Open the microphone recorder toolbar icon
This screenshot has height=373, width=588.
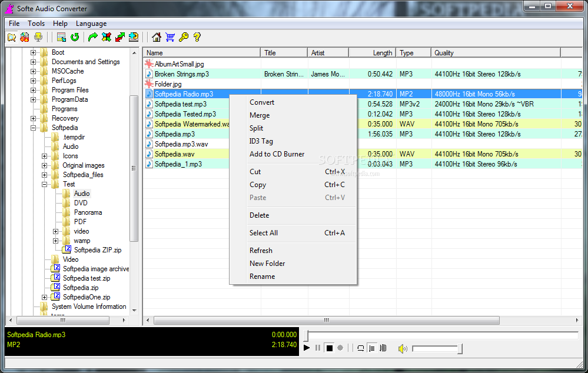click(x=38, y=37)
